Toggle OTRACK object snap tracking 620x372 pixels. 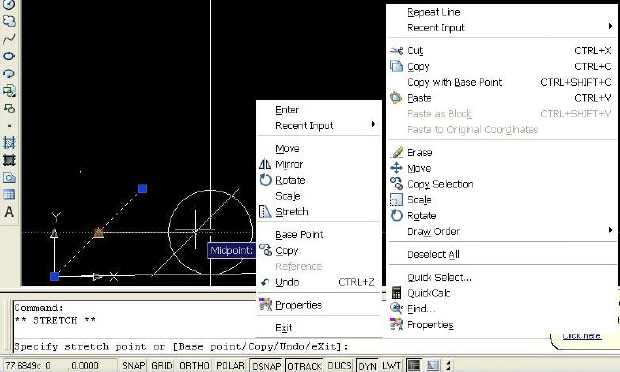point(304,366)
